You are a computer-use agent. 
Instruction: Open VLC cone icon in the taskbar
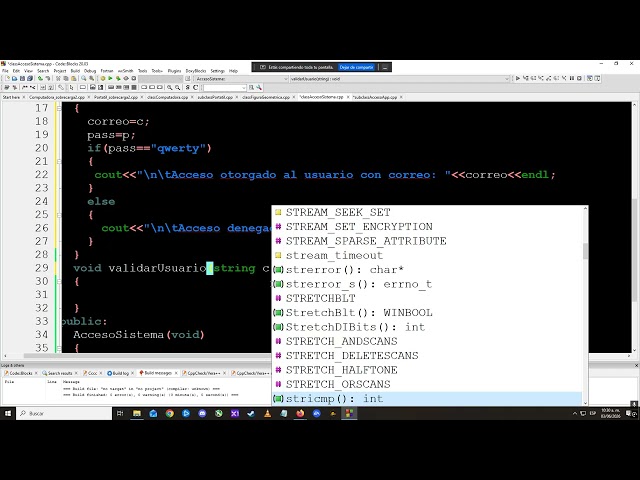coord(267,413)
